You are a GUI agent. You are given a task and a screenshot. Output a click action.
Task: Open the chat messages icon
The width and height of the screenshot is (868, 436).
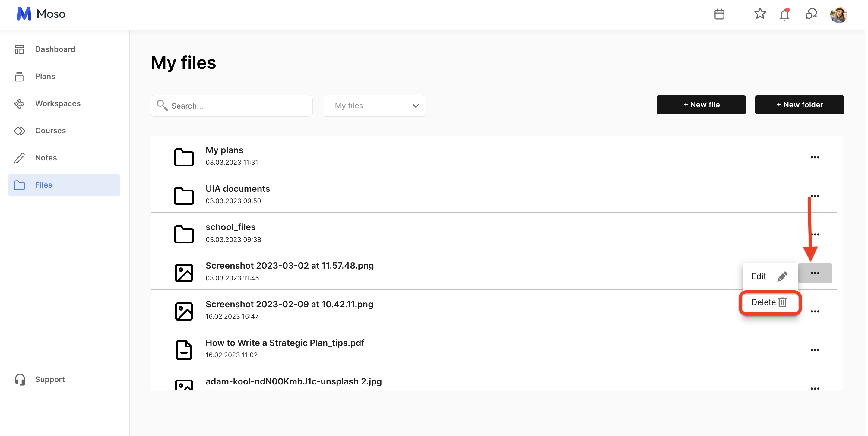811,14
